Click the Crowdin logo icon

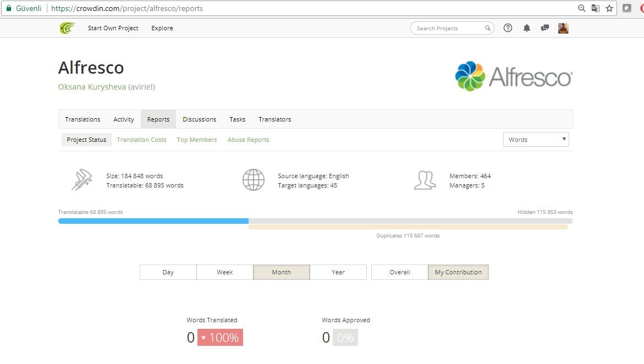pyautogui.click(x=67, y=28)
